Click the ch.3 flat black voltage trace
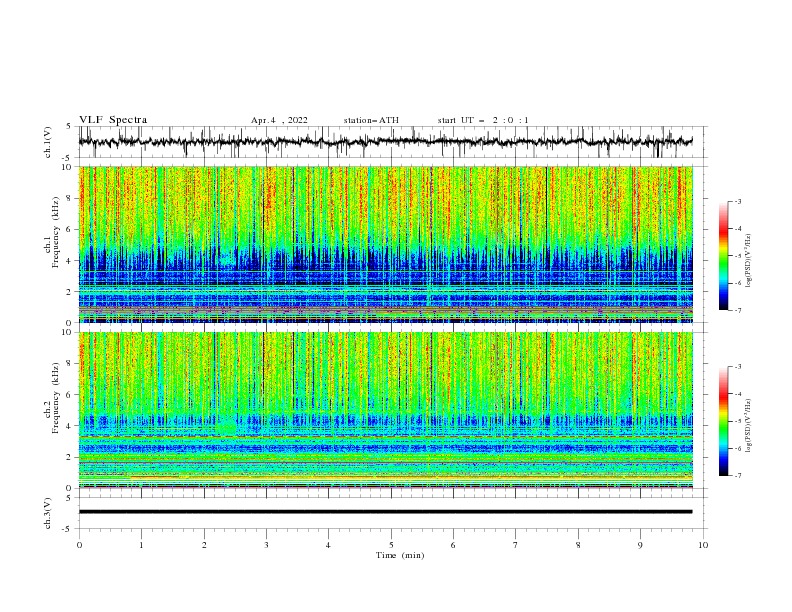The height and width of the screenshot is (612, 792). (x=385, y=512)
